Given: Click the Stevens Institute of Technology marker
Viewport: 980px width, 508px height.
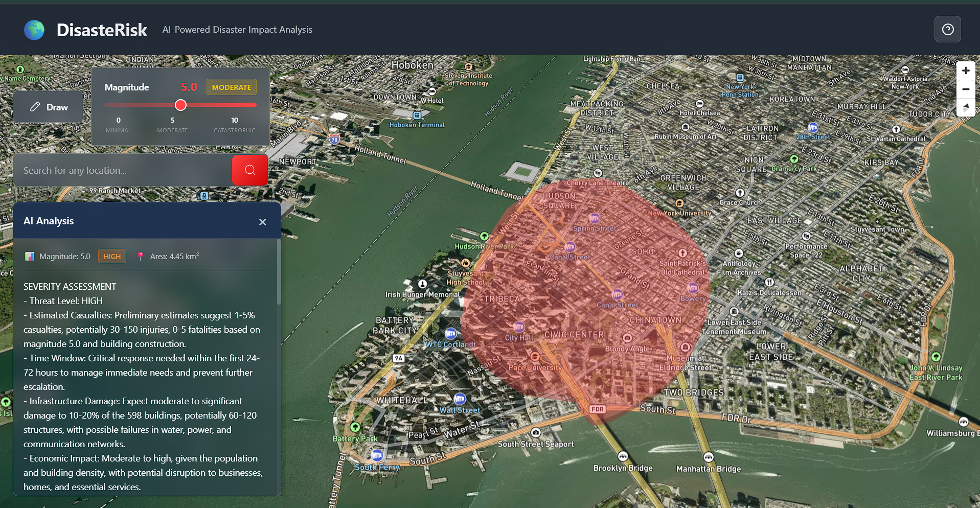Looking at the screenshot, I should [468, 66].
